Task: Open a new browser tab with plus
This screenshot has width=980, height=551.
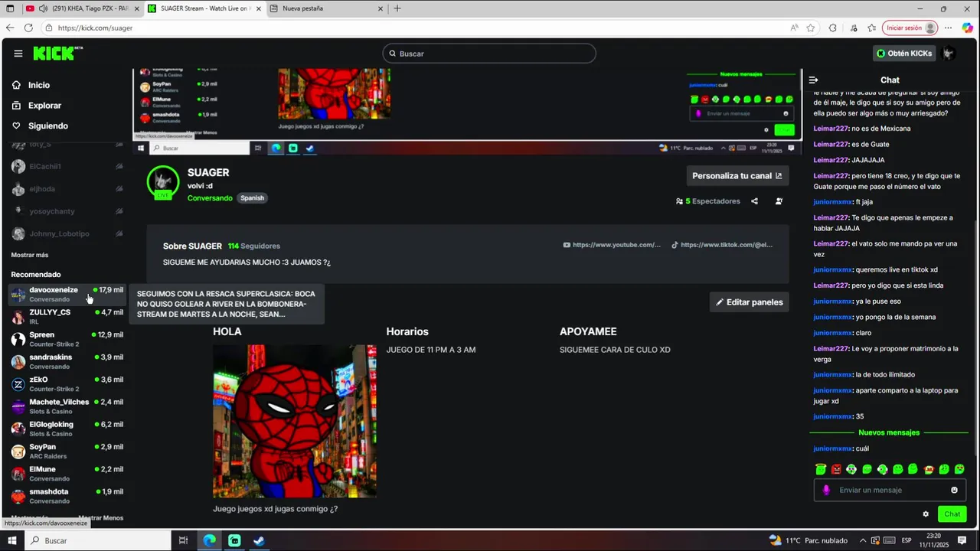Action: [397, 8]
